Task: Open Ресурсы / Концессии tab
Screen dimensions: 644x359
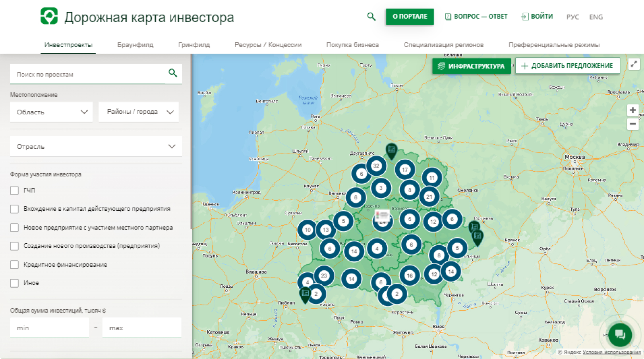Action: (268, 45)
